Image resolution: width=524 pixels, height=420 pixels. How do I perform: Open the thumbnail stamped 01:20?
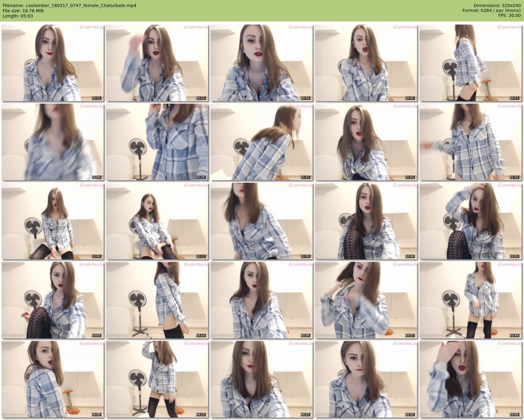point(157,142)
